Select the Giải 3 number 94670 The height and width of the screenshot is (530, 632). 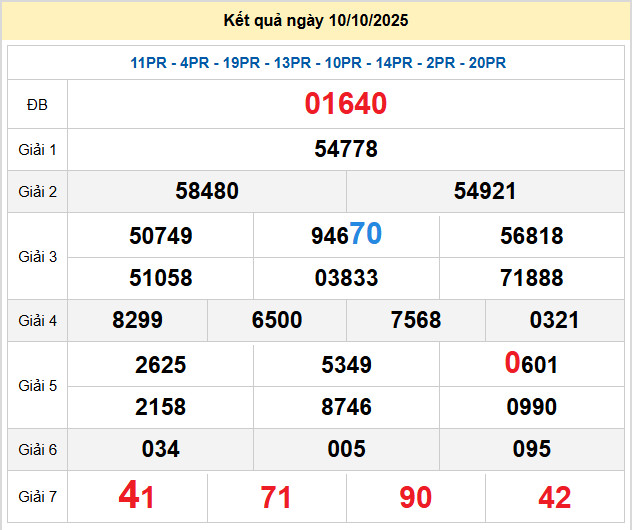(x=346, y=235)
